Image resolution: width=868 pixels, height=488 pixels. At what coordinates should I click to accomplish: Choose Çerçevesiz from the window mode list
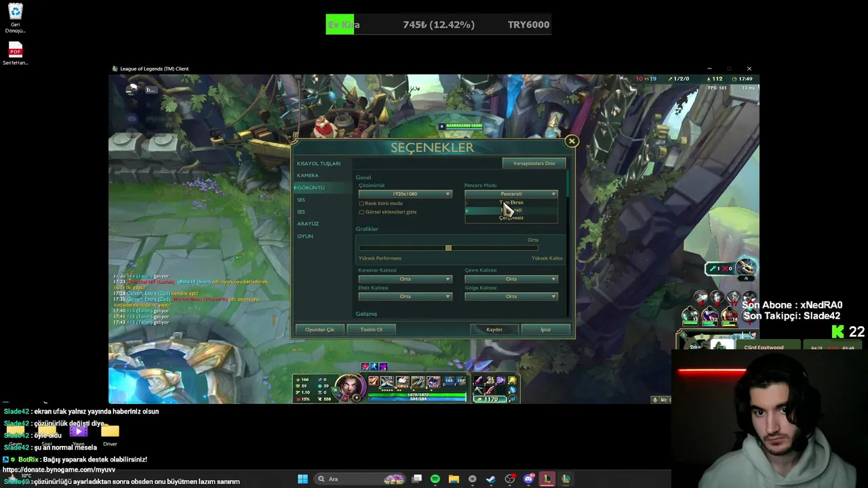tap(511, 218)
